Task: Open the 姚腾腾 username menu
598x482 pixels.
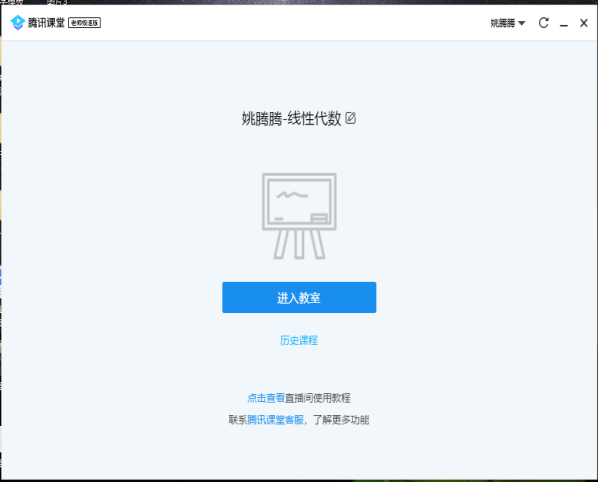Action: [x=503, y=23]
